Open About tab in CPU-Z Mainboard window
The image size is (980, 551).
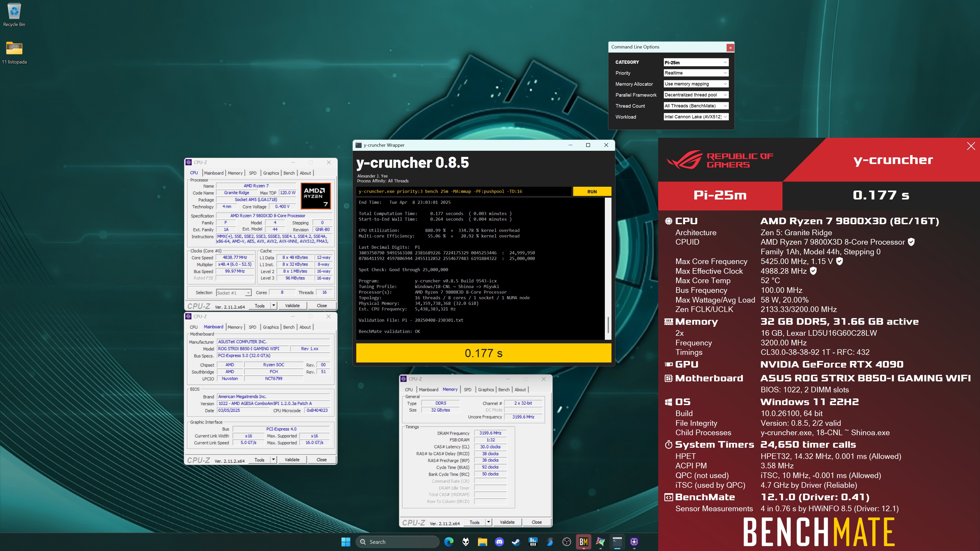point(305,327)
